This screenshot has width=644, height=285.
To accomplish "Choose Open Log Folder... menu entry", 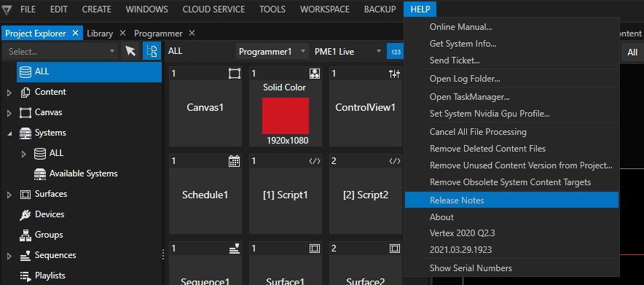I will click(x=511, y=79).
